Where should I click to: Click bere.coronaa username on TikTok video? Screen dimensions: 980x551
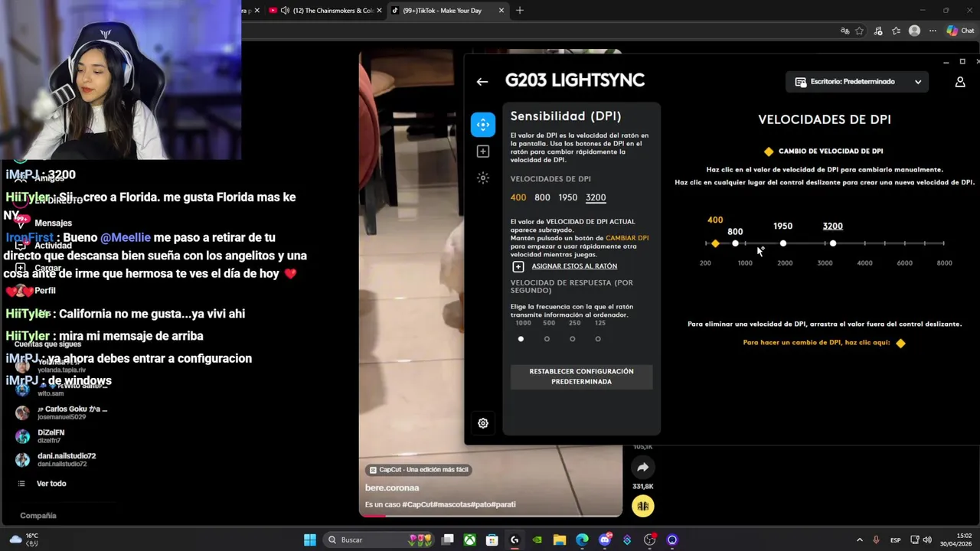[392, 487]
